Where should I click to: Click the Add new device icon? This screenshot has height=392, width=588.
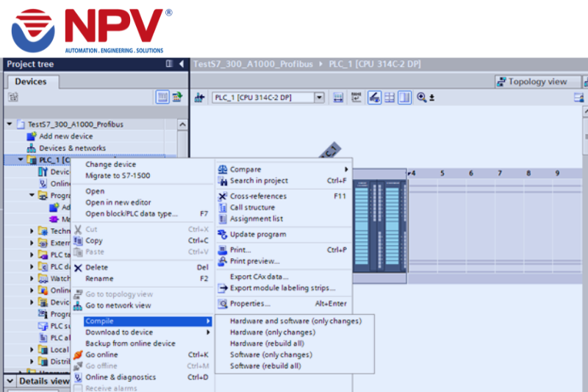[31, 136]
